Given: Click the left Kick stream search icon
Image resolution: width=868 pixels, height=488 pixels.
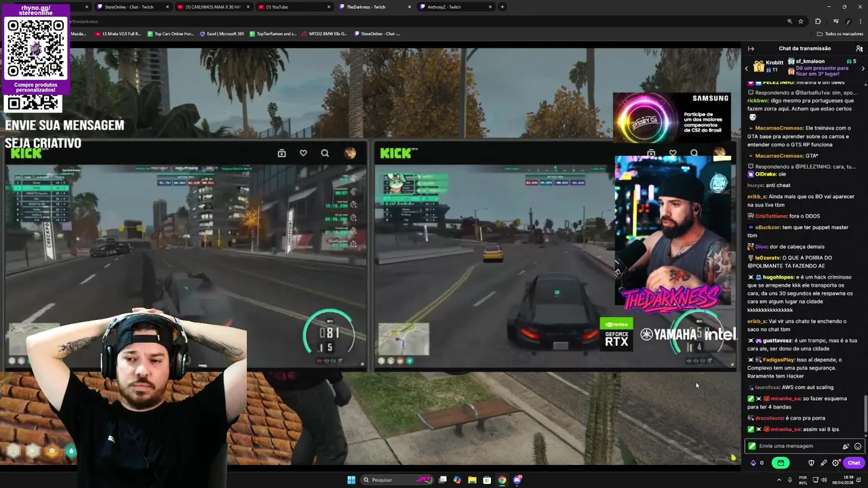Looking at the screenshot, I should (x=325, y=153).
